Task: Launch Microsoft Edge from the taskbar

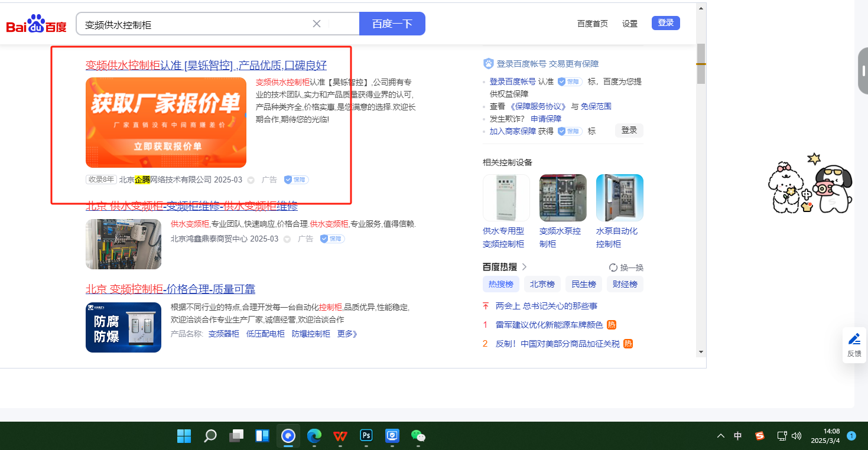Action: [x=314, y=436]
